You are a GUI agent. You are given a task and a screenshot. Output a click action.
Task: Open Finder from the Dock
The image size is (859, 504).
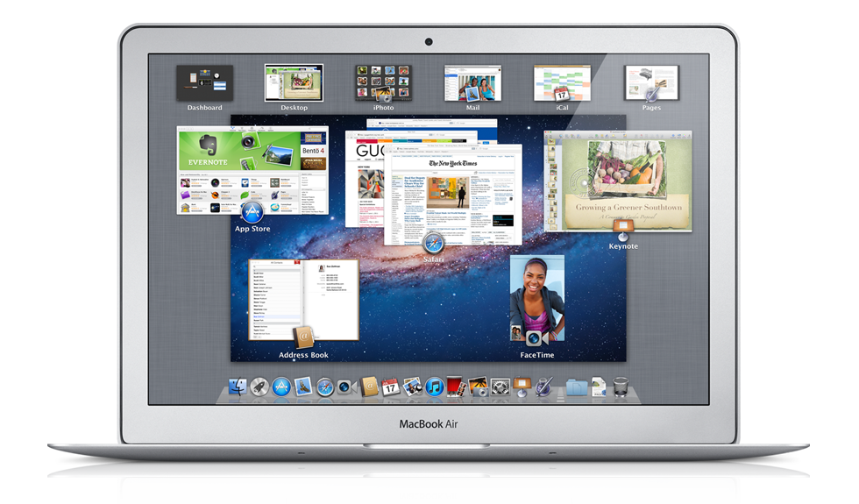pos(238,387)
